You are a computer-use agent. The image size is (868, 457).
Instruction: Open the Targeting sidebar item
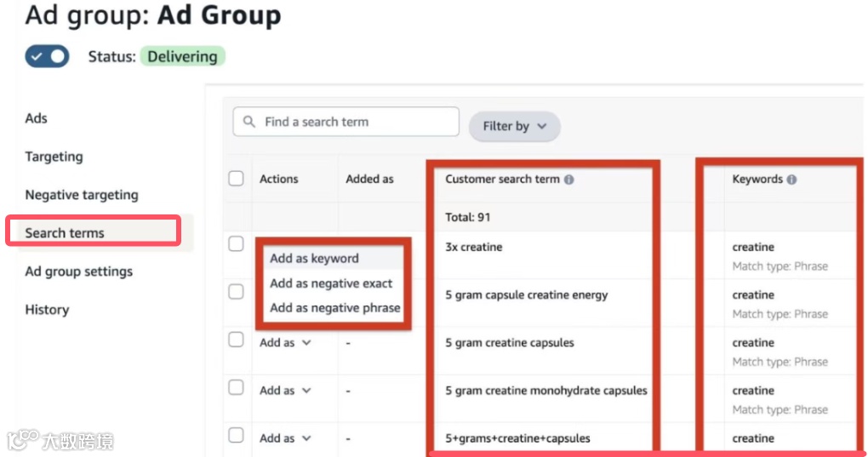[54, 157]
